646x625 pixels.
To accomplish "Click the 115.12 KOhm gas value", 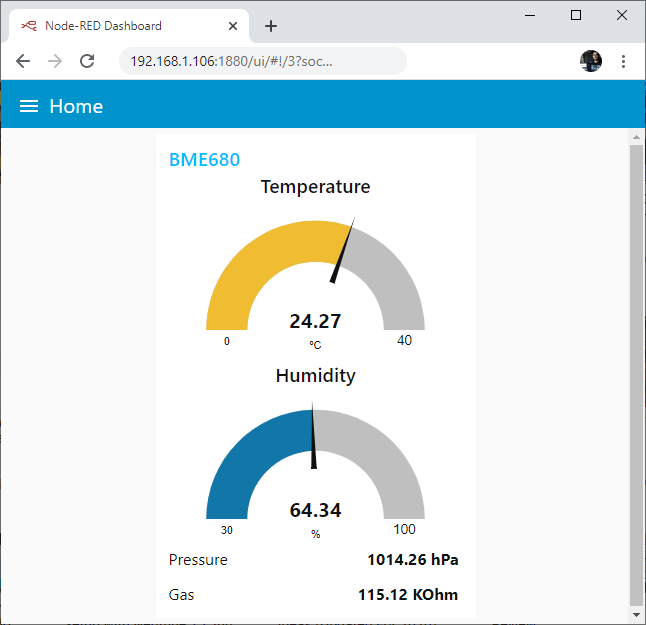I will (x=407, y=595).
